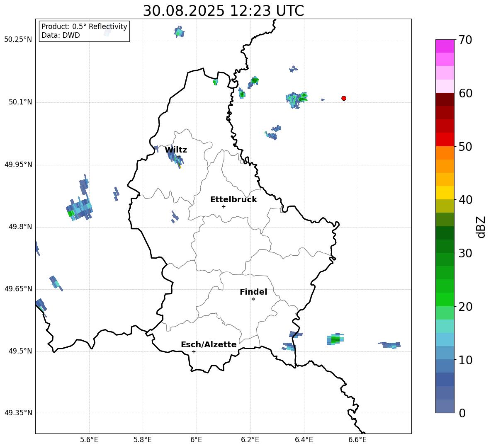Click the green radar echo near 6.5°E 49.5°N

click(335, 339)
